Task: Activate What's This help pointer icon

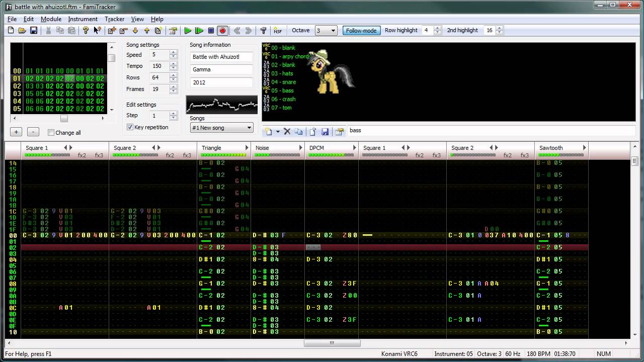Action: (97, 31)
